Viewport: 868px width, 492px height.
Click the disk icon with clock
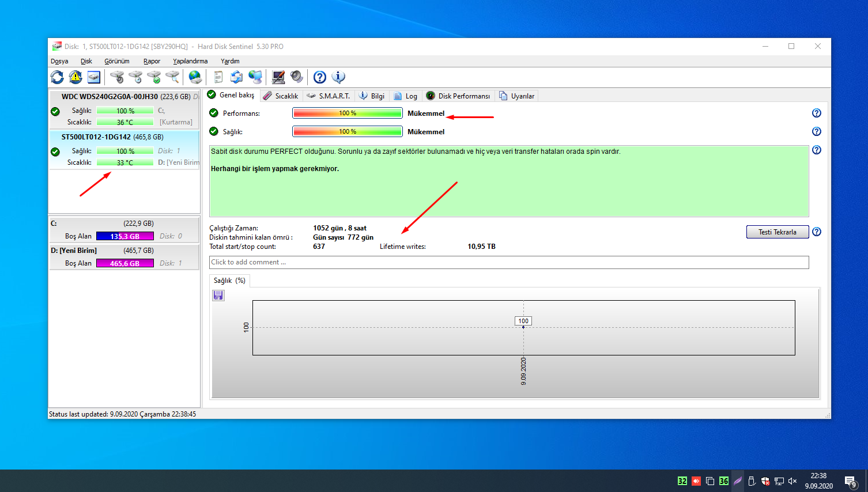point(135,77)
